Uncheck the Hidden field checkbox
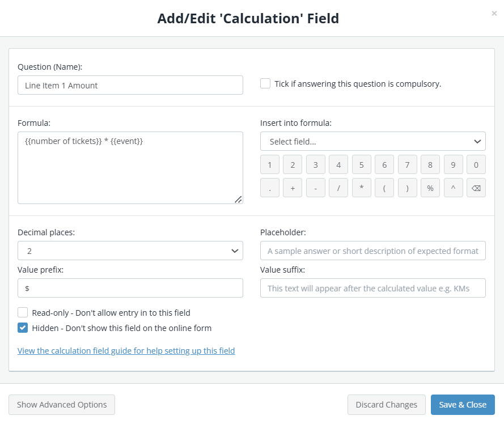504x424 pixels. click(23, 328)
